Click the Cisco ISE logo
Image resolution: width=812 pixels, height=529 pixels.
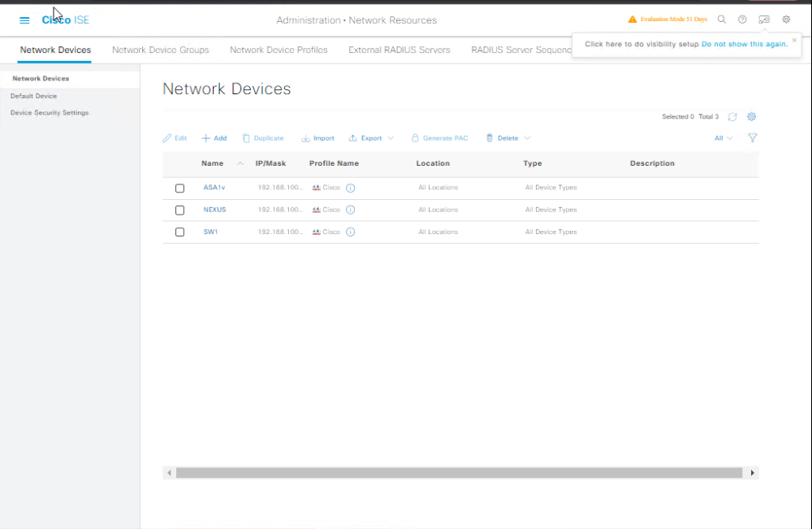pos(65,20)
